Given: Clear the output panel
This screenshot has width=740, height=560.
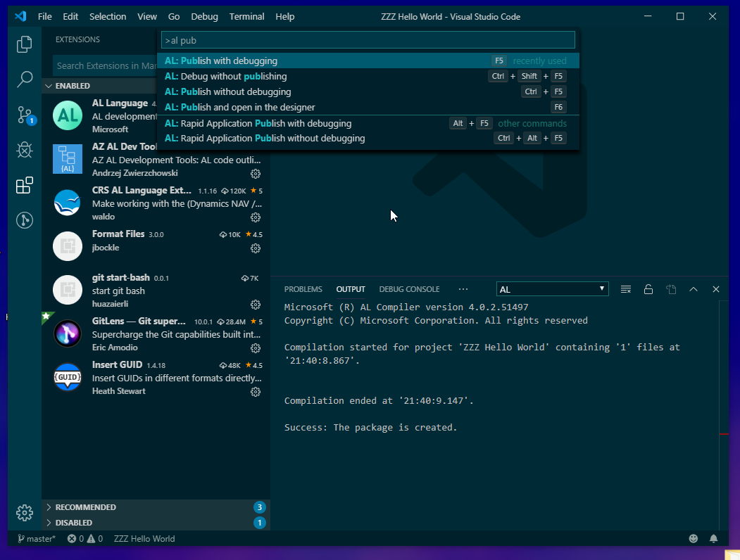Looking at the screenshot, I should [x=626, y=289].
